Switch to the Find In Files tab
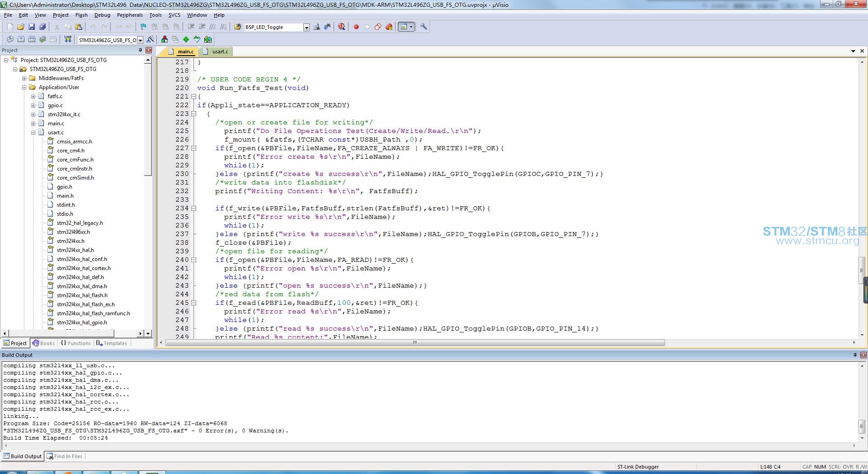 pyautogui.click(x=65, y=456)
